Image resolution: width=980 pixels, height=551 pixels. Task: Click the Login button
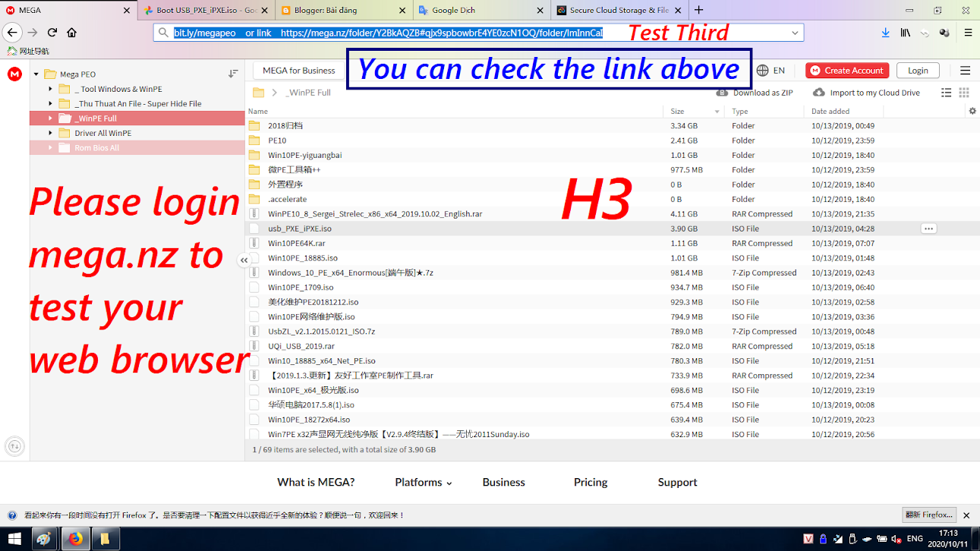click(x=918, y=71)
